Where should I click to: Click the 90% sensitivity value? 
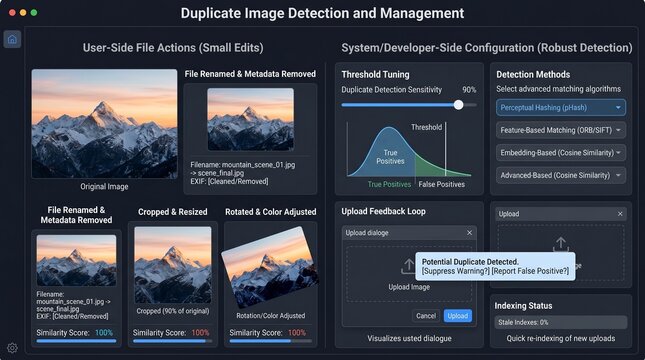point(469,90)
